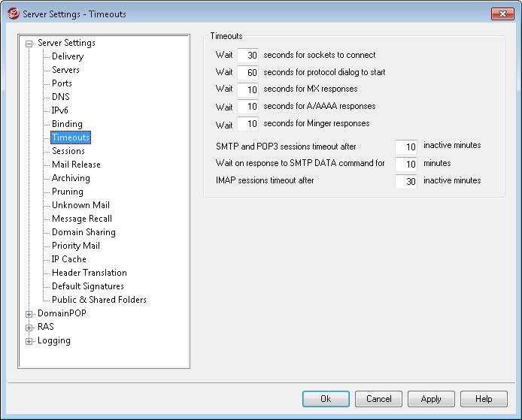522x420 pixels.
Task: Click the SMTP DATA command minutes field
Action: pyautogui.click(x=406, y=164)
